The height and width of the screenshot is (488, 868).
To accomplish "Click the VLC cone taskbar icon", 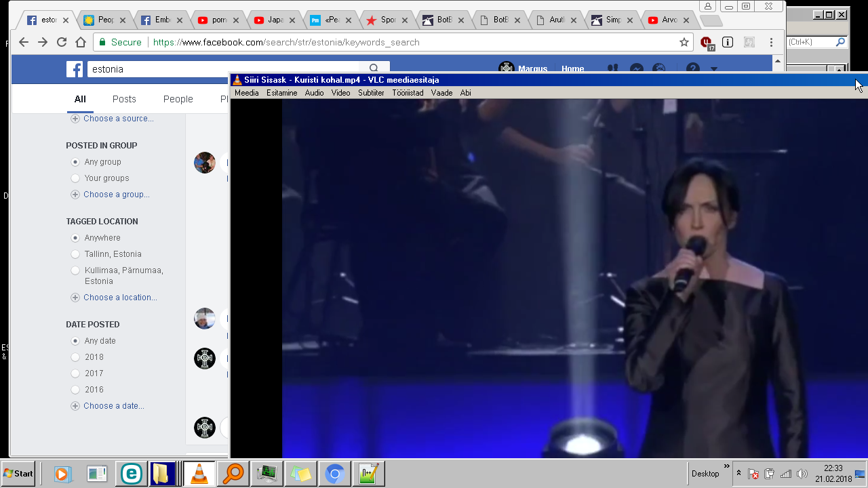I will (x=199, y=474).
